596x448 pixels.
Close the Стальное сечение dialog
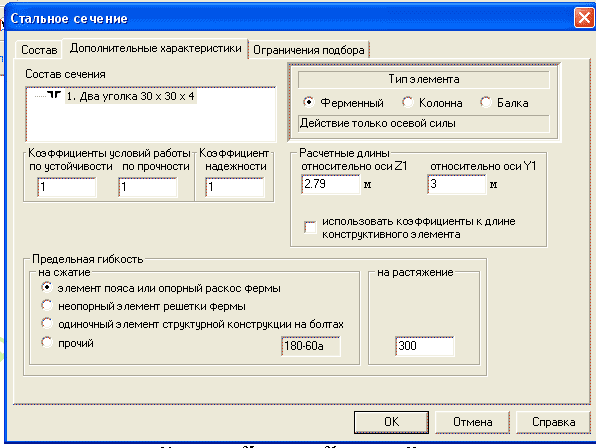click(584, 18)
